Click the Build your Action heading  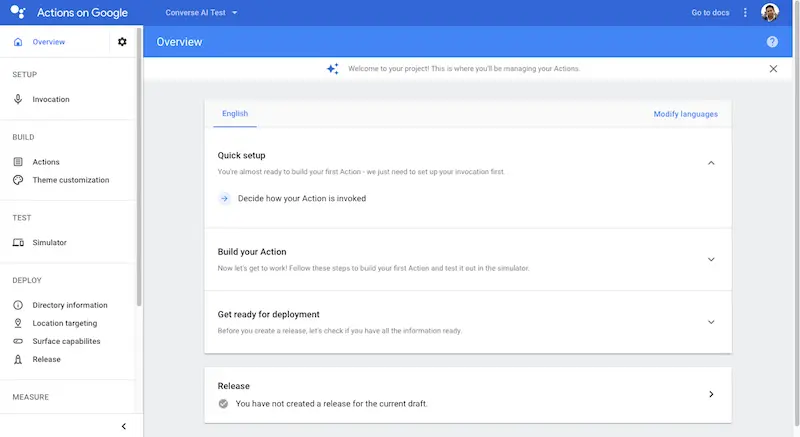(x=252, y=252)
